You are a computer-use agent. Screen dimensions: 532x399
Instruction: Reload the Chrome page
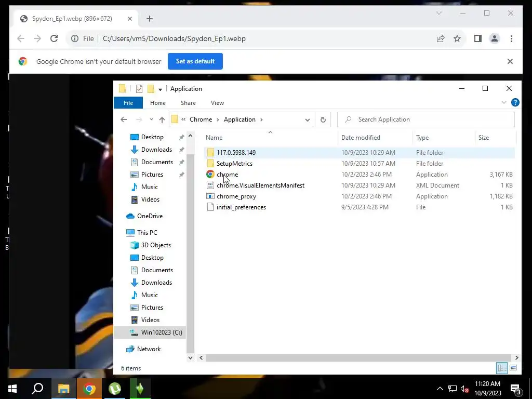[54, 38]
